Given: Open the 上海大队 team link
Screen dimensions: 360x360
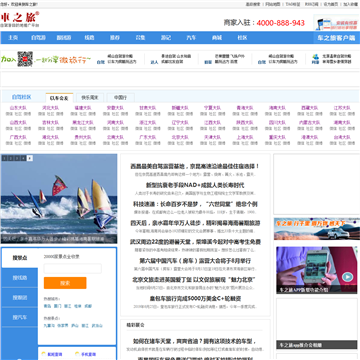Looking at the screenshot, I should [245, 137].
